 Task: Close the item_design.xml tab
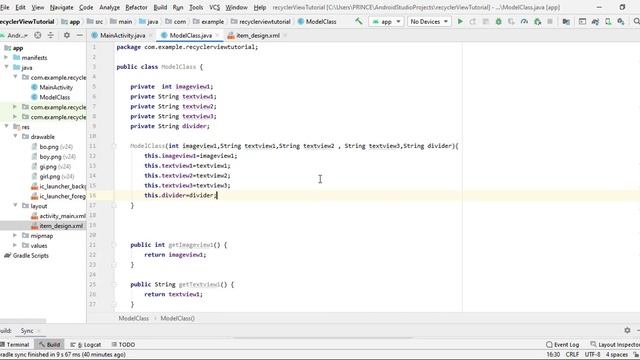click(x=285, y=36)
